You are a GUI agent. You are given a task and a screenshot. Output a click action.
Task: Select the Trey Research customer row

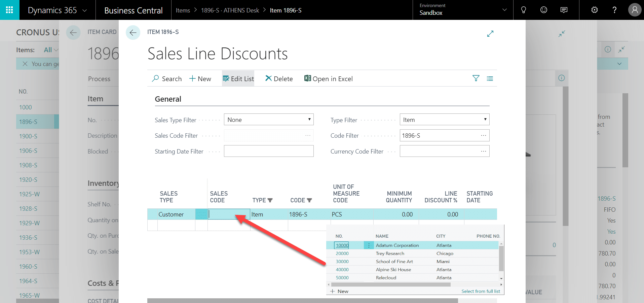390,253
